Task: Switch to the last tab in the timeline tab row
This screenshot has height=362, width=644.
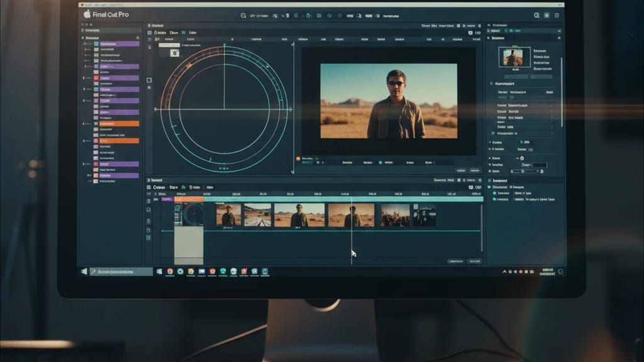Action: click(x=210, y=187)
